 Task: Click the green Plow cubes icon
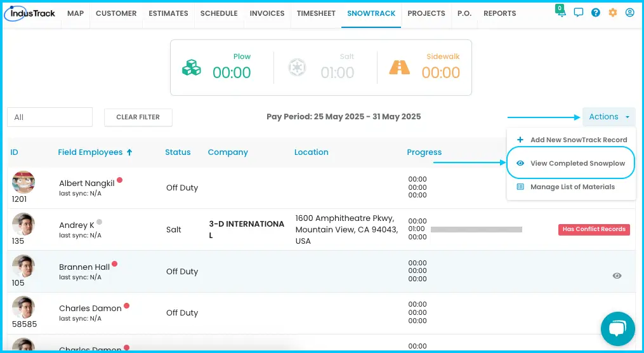[x=192, y=67]
